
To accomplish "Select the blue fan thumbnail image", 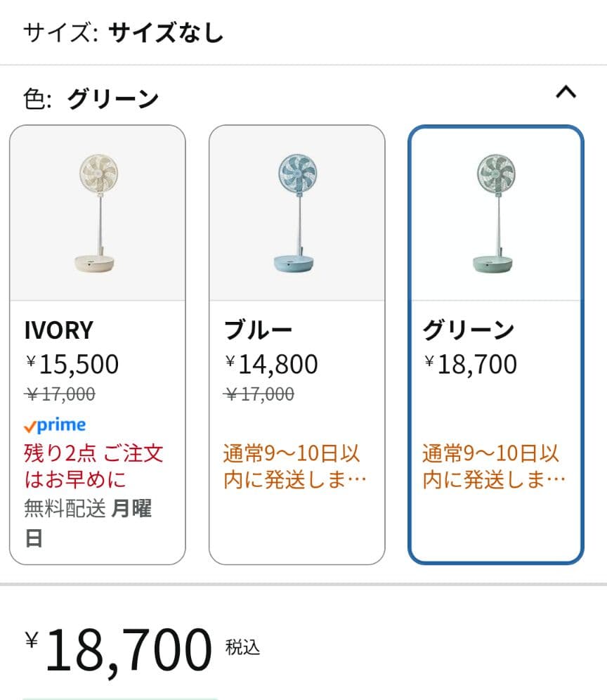I will [297, 214].
